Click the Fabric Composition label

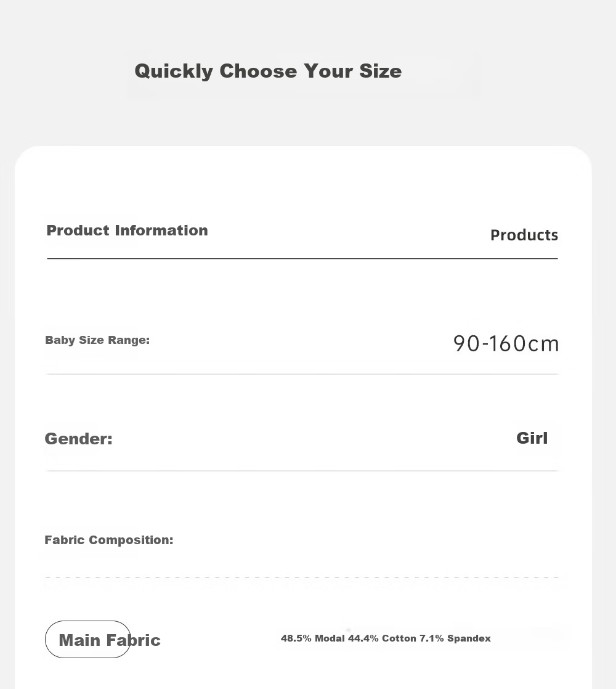[x=109, y=540]
